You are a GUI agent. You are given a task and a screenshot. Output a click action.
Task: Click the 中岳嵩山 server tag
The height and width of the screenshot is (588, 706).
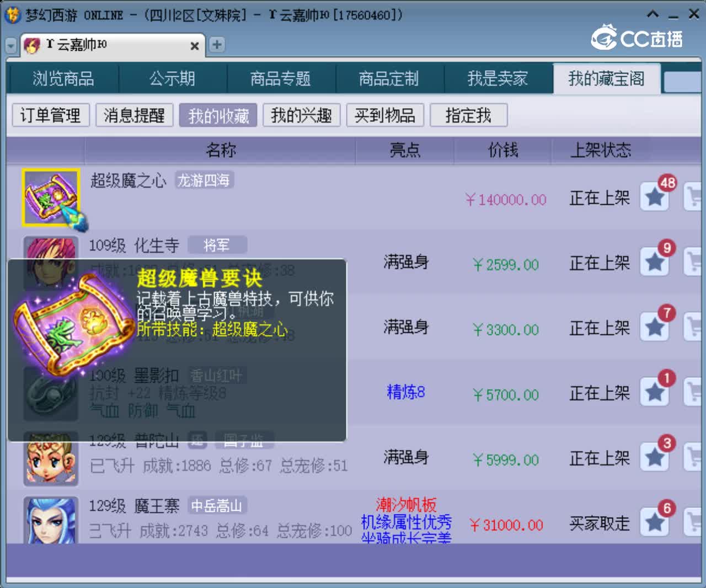[x=217, y=505]
